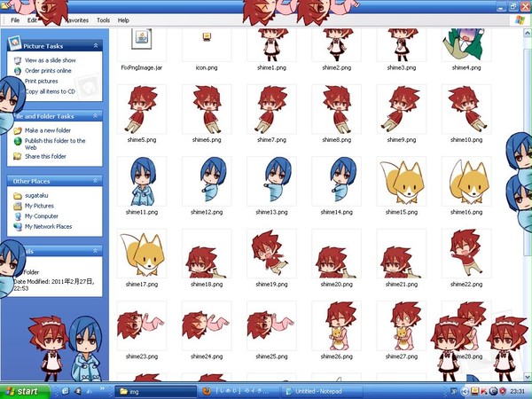
Task: Click Order prints online link
Action: coord(48,71)
